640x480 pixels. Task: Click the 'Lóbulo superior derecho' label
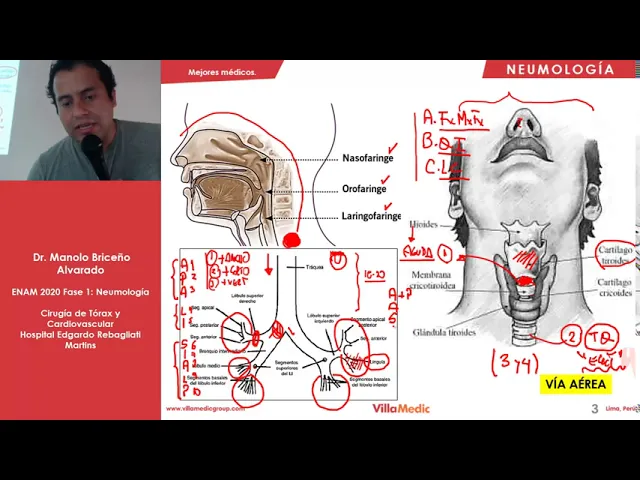click(x=247, y=298)
